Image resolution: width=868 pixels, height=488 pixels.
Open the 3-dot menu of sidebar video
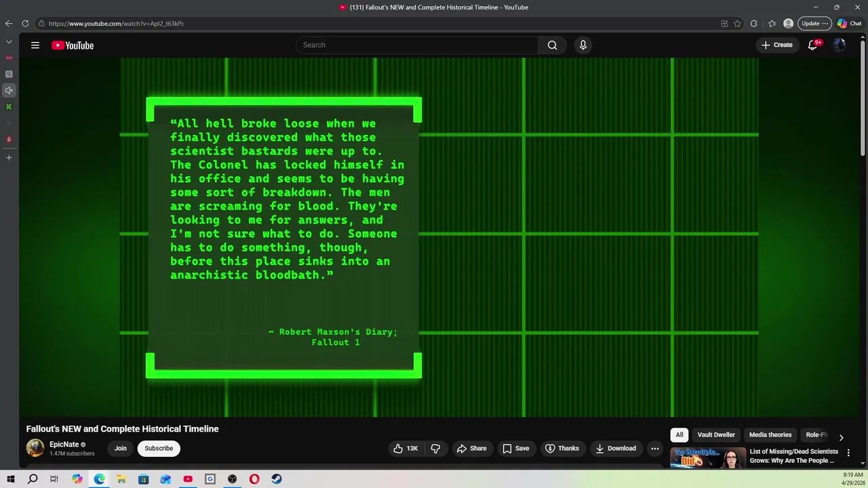(848, 452)
